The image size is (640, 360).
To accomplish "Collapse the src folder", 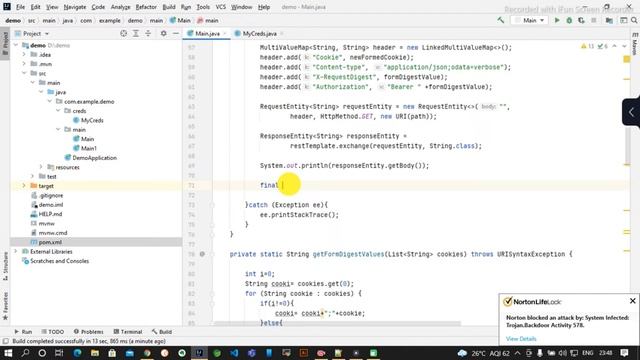I will pyautogui.click(x=24, y=73).
